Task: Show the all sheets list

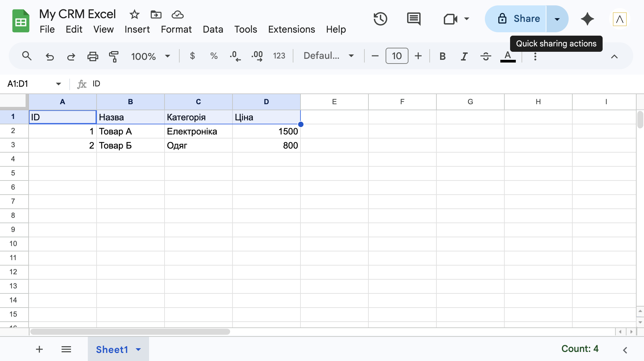Action: pyautogui.click(x=66, y=350)
